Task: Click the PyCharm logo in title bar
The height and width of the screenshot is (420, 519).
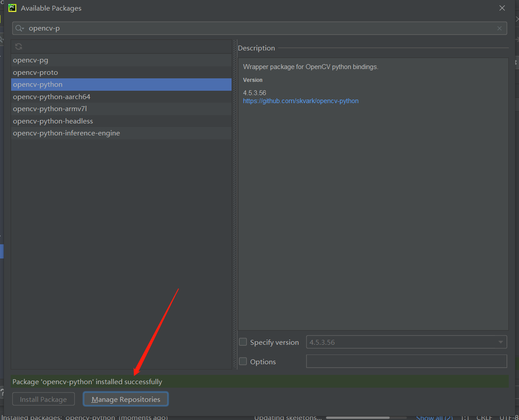Action: pos(12,8)
